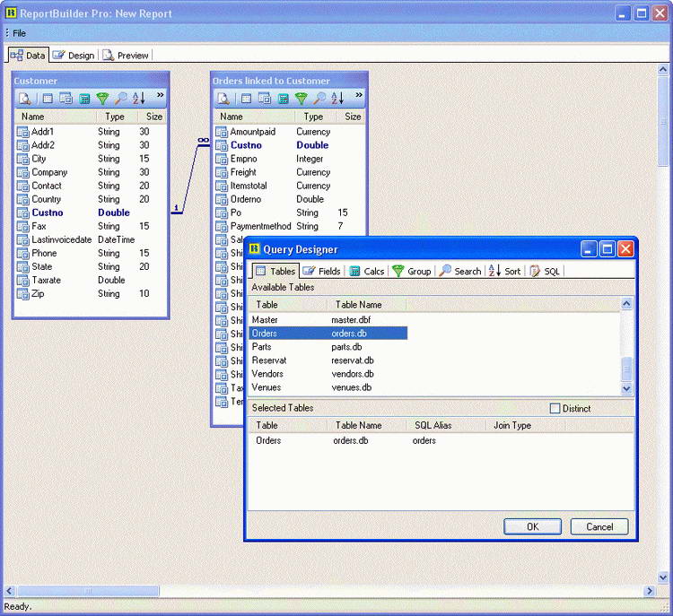The image size is (673, 616).
Task: Click Tables icon in Orders panel toolbar
Action: [x=247, y=99]
